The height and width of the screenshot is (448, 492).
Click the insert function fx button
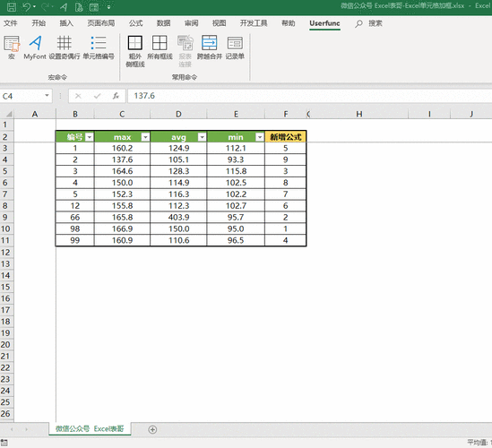tap(116, 96)
